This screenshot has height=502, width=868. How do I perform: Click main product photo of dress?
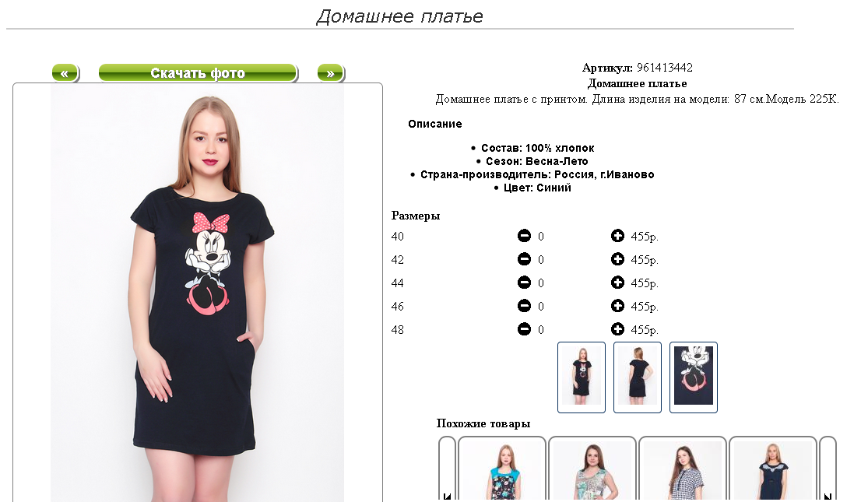click(197, 293)
